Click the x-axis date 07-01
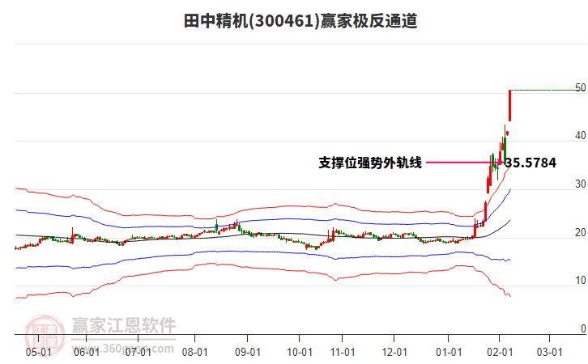This screenshot has width=588, height=364. (x=138, y=353)
